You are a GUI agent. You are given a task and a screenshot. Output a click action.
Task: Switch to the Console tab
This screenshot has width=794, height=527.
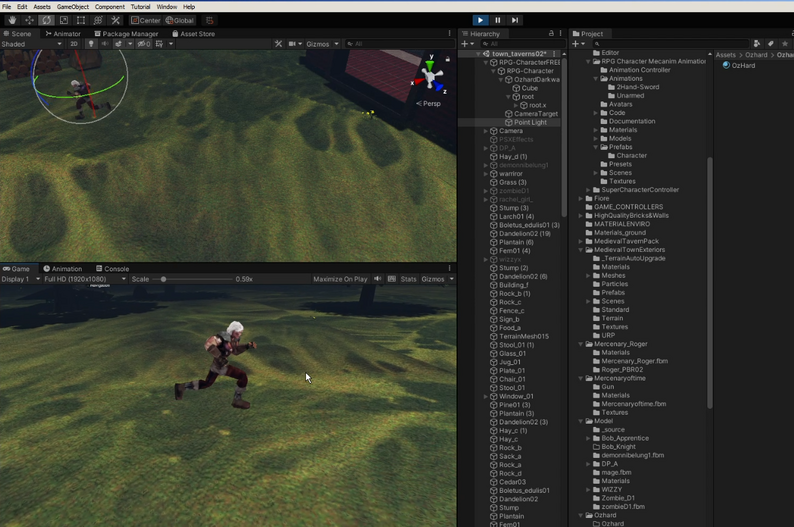(x=112, y=269)
